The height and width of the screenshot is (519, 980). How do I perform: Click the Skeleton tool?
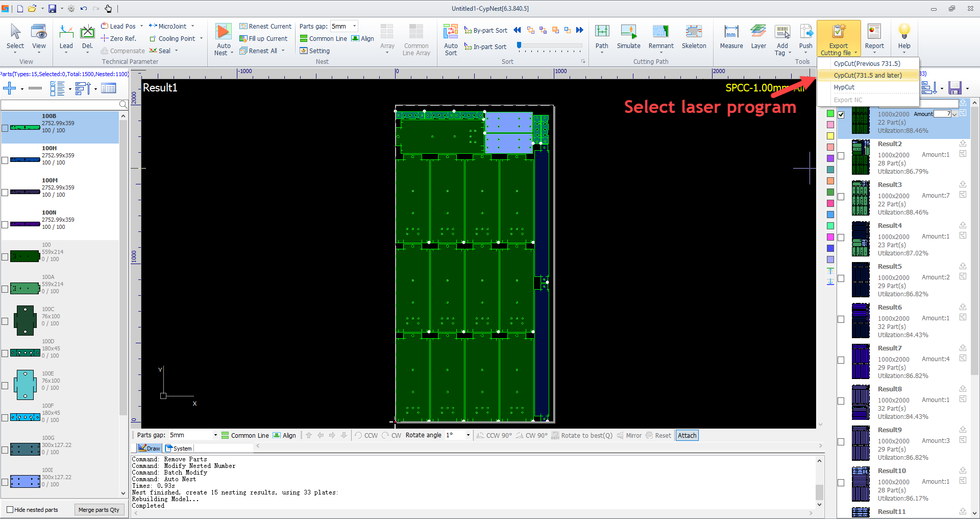coord(694,36)
